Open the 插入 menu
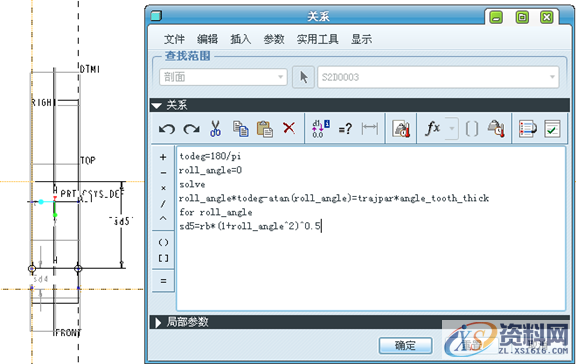The height and width of the screenshot is (364, 576). (241, 39)
